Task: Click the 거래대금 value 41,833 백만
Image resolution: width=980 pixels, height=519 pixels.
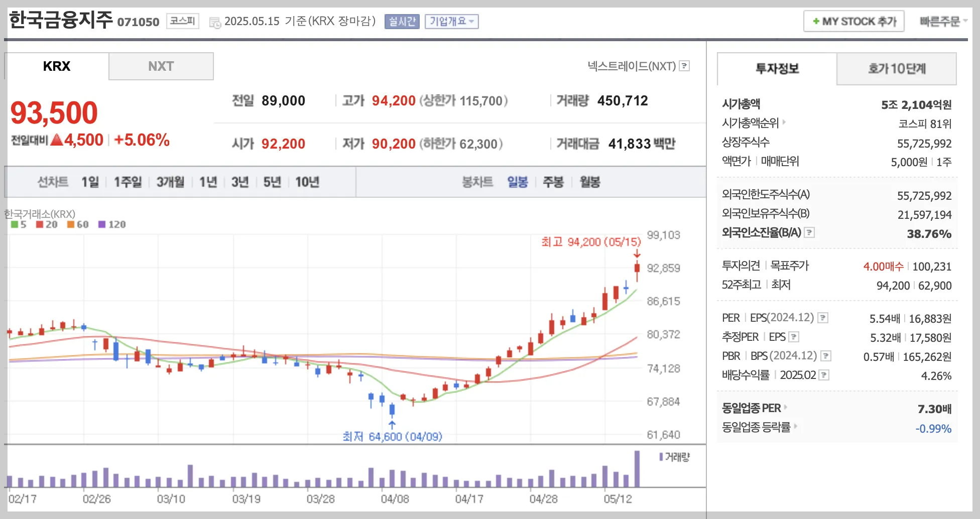Action: (642, 144)
